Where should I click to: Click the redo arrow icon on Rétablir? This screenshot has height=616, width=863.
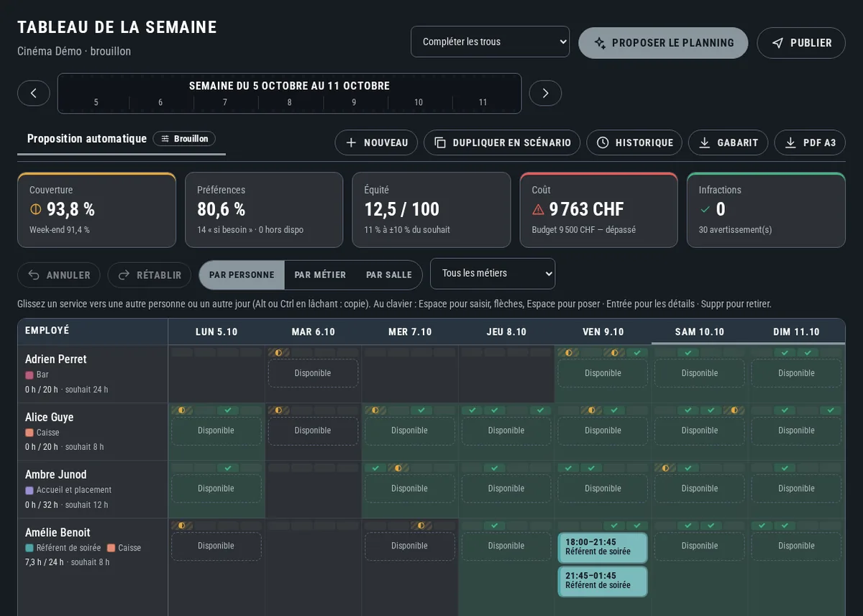pyautogui.click(x=124, y=275)
